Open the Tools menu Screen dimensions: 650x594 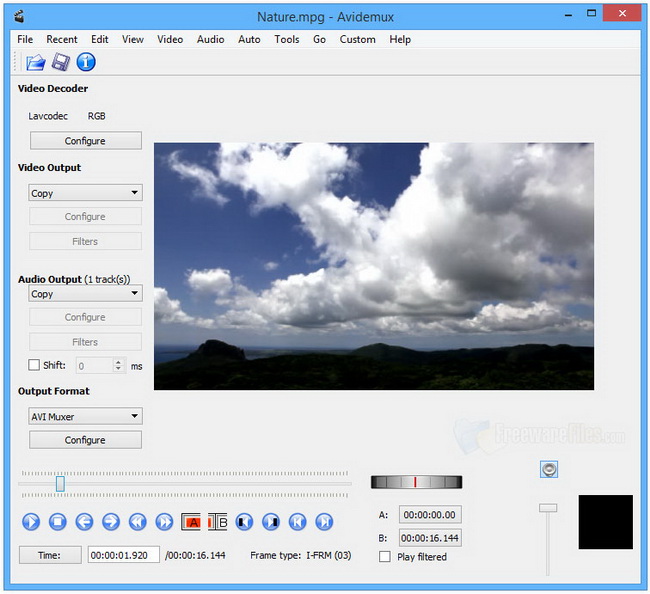pyautogui.click(x=287, y=39)
